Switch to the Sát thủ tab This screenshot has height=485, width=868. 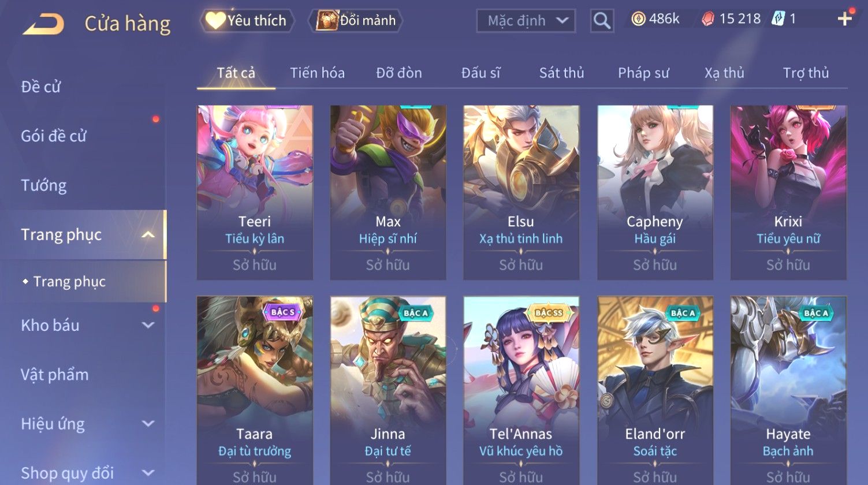coord(561,73)
